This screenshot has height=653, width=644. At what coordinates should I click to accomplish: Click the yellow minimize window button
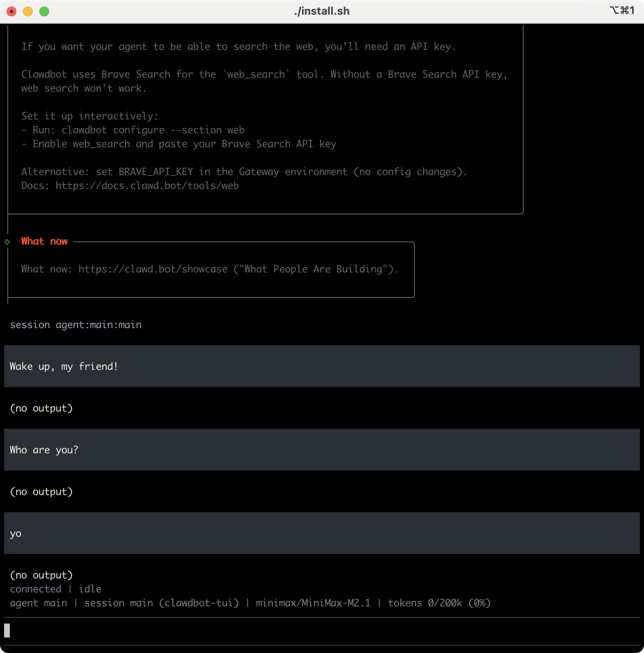pos(28,11)
